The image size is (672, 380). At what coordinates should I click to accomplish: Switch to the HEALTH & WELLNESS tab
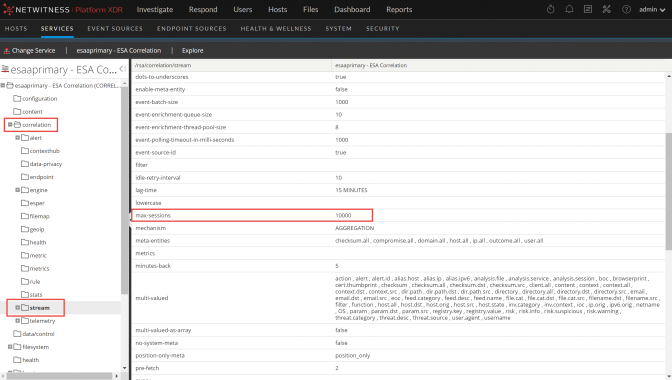pos(276,28)
